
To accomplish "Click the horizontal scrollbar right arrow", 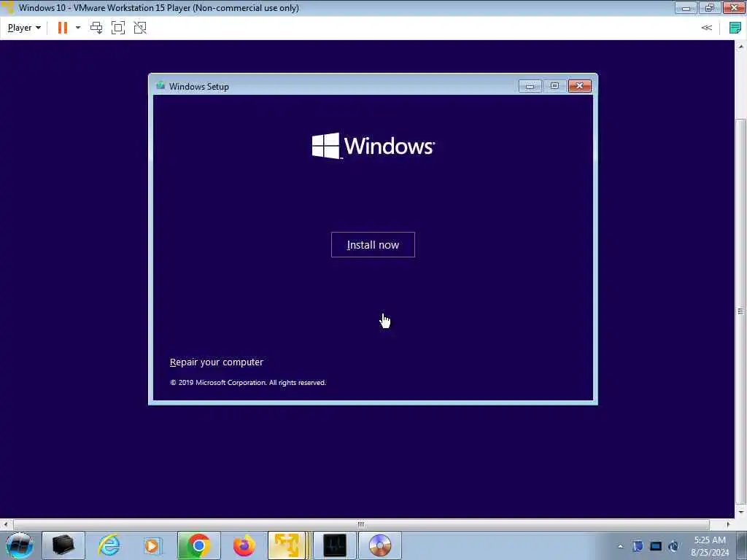I will (x=728, y=524).
